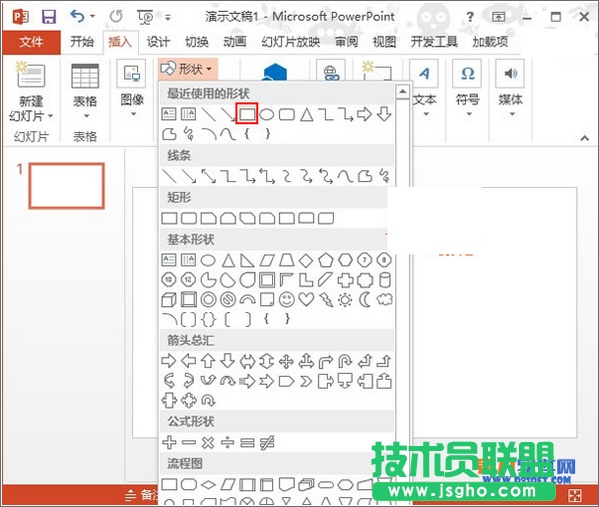
Task: Select the four-way arrow in 箭头总汇
Action: (x=287, y=361)
